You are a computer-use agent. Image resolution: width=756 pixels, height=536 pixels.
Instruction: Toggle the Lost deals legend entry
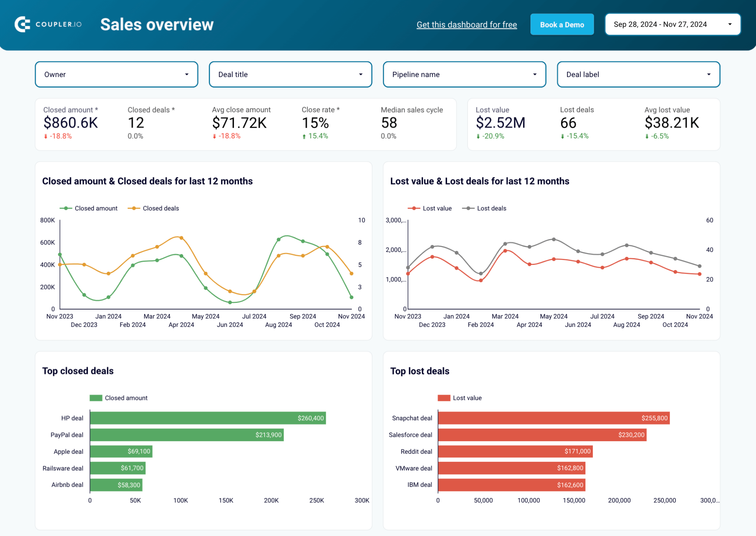click(x=492, y=208)
